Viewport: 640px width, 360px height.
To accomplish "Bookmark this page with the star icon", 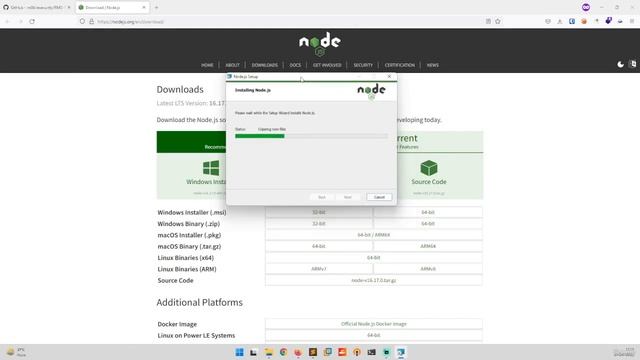I will (x=498, y=21).
